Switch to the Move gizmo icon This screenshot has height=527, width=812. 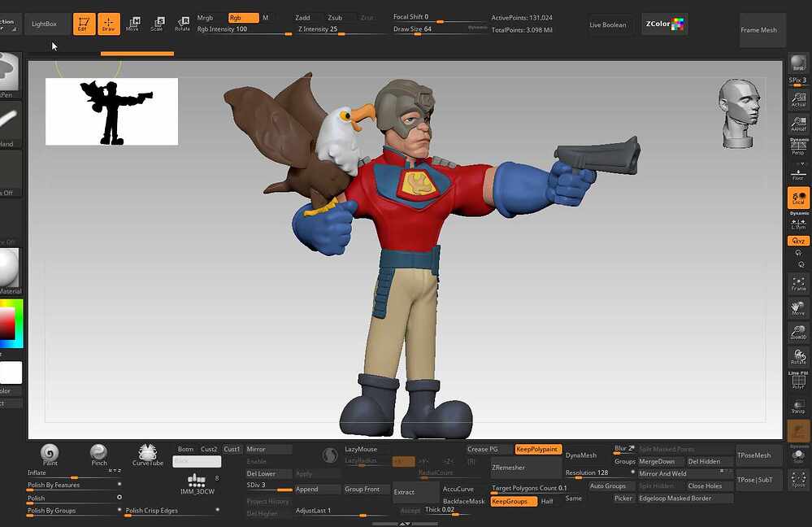tap(132, 24)
